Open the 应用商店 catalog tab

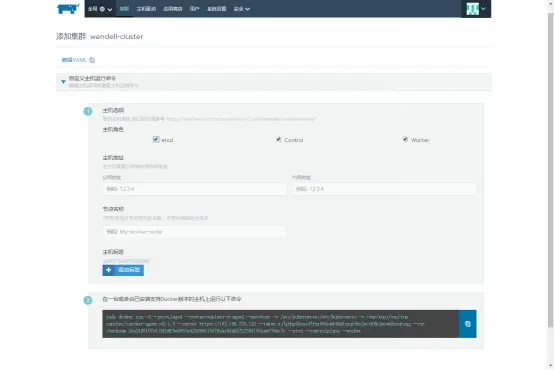point(173,9)
